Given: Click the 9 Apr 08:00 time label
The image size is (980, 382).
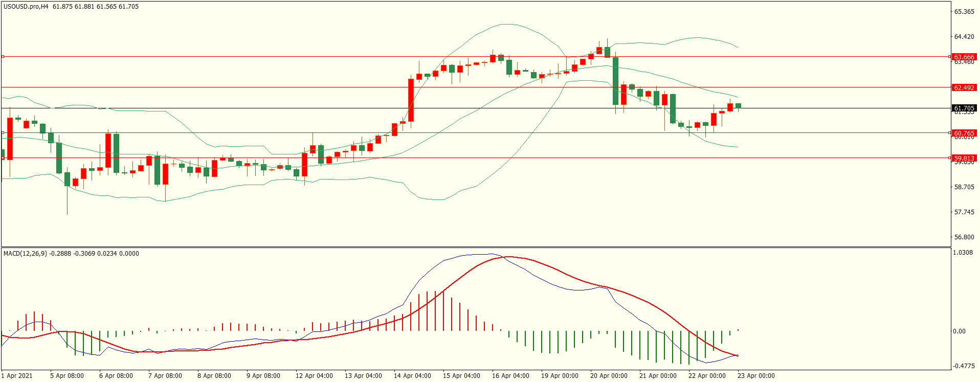Looking at the screenshot, I should [x=263, y=376].
